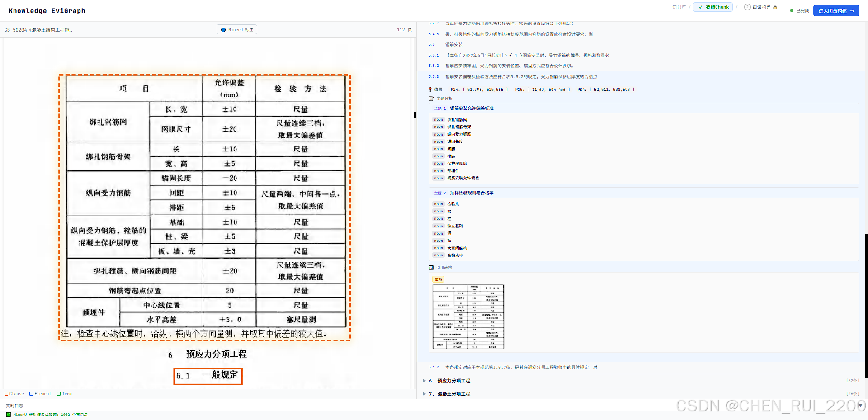Image resolution: width=868 pixels, height=420 pixels.
Task: Click the GB 50204 document file name
Action: [x=38, y=30]
